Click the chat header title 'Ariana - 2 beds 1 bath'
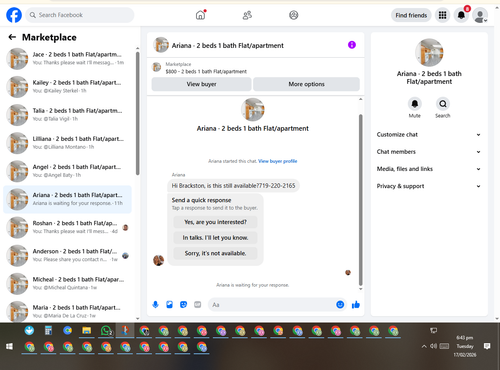Screen dimensions: 500x370 [x=228, y=45]
